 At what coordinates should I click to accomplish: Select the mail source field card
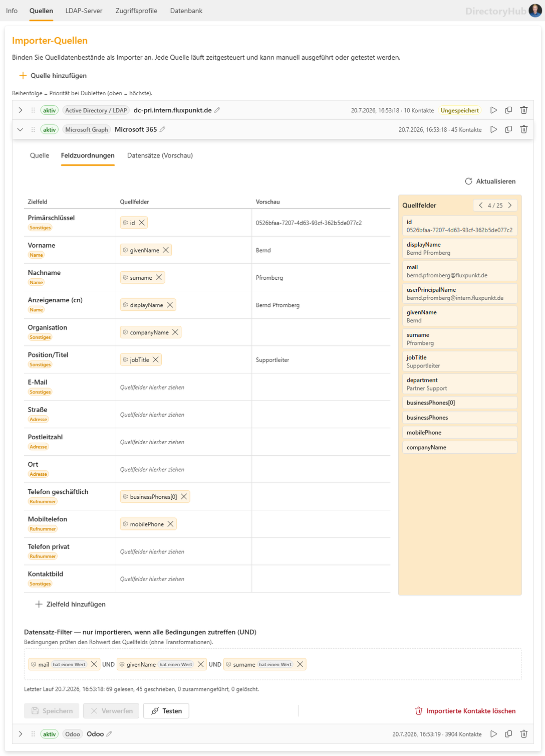pos(459,271)
